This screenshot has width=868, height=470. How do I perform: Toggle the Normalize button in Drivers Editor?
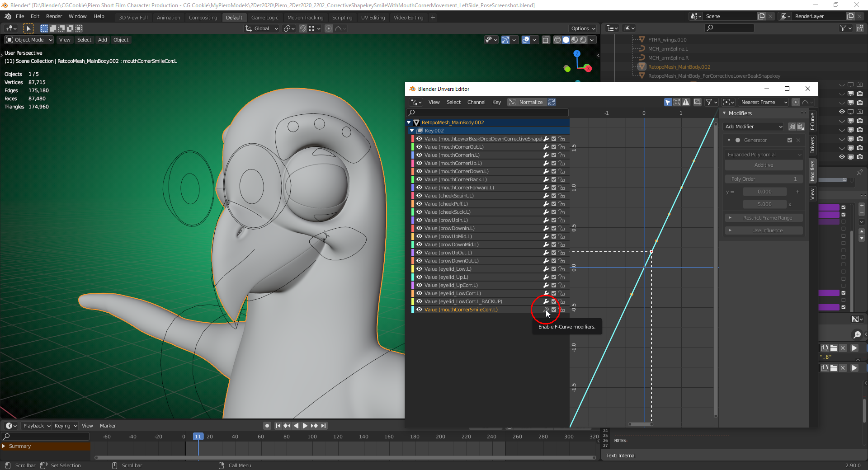pos(527,102)
